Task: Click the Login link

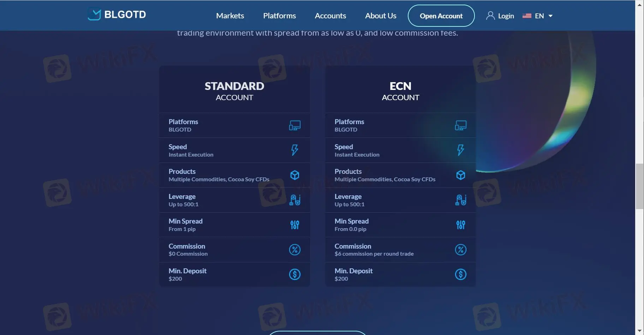Action: (x=506, y=16)
